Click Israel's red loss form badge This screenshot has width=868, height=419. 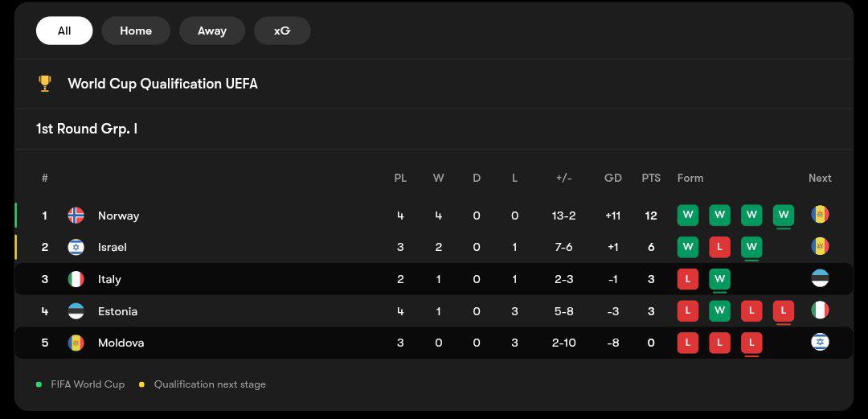coord(719,247)
